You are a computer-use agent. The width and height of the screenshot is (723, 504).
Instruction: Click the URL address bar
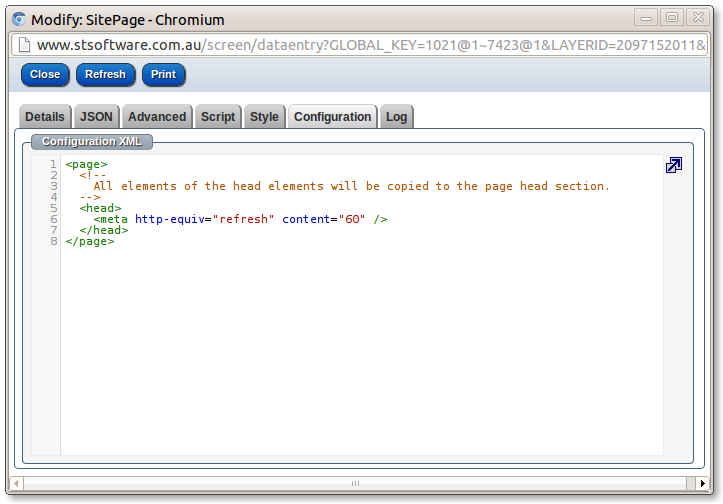pyautogui.click(x=370, y=45)
